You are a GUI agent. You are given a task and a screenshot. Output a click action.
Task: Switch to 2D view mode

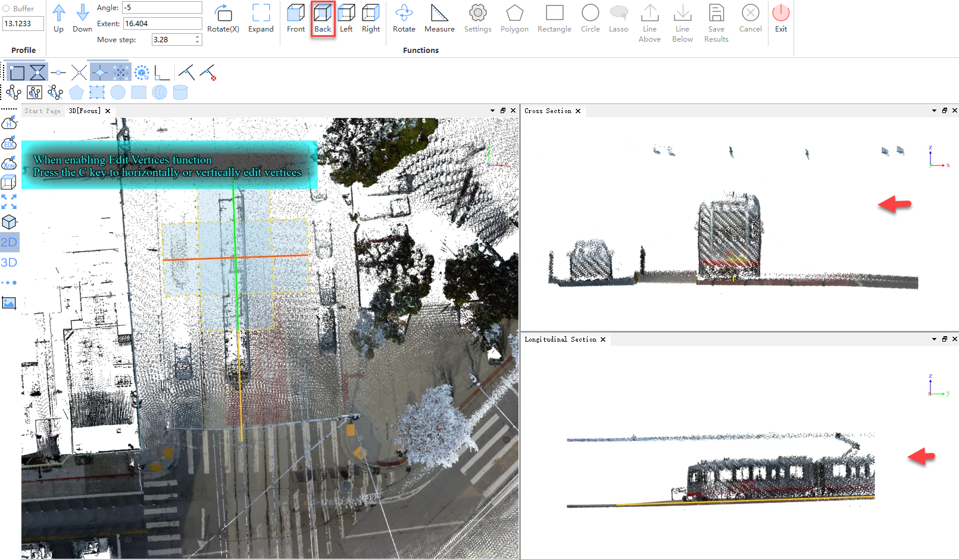[9, 242]
